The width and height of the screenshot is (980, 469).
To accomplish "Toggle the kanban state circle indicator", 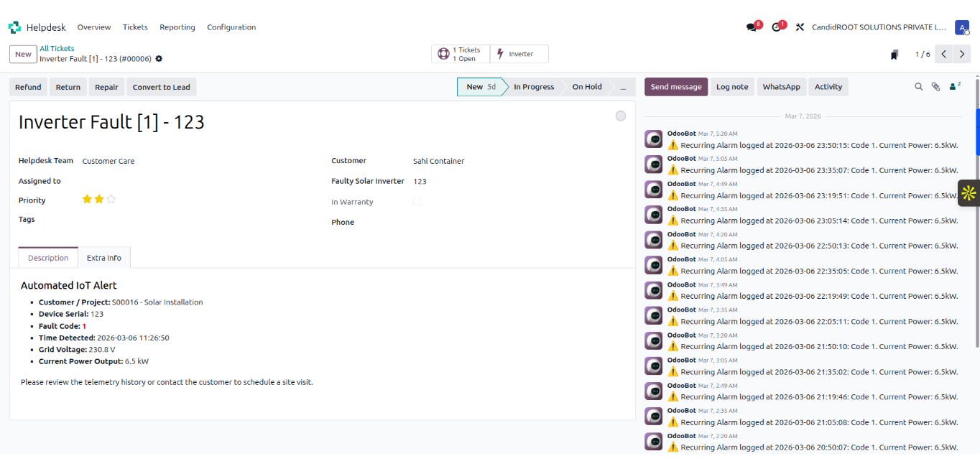I will [x=621, y=116].
